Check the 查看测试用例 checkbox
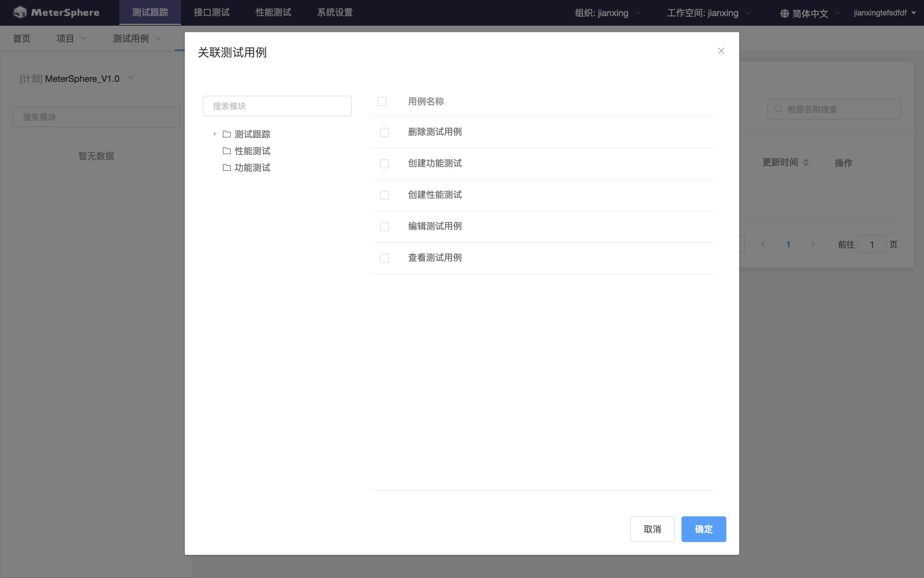The height and width of the screenshot is (578, 924). pos(384,258)
